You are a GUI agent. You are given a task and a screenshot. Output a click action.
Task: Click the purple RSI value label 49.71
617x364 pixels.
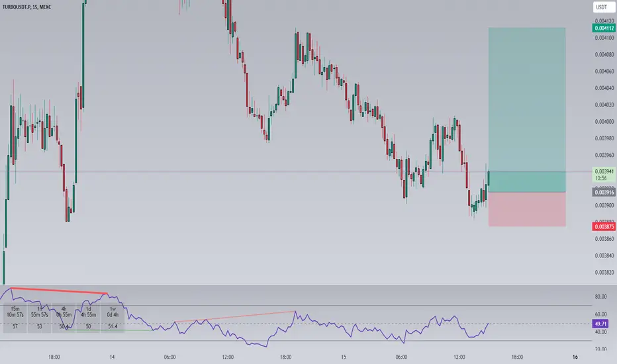pos(600,324)
